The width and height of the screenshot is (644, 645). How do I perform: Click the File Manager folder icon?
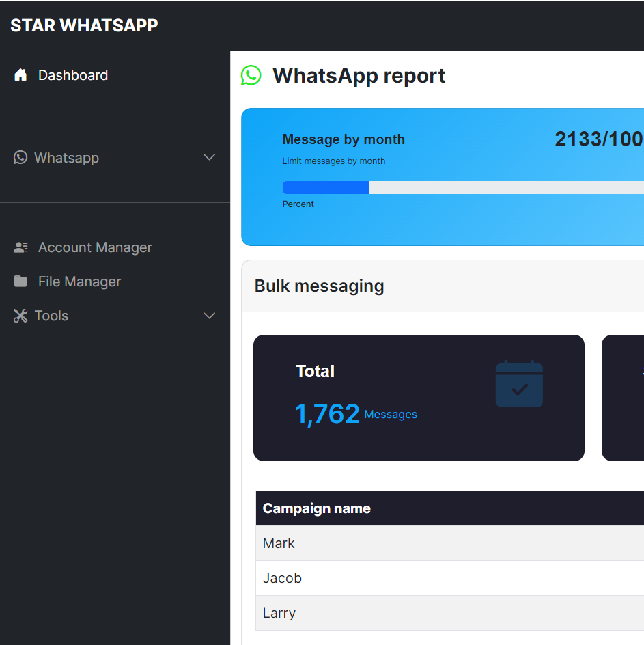(20, 282)
